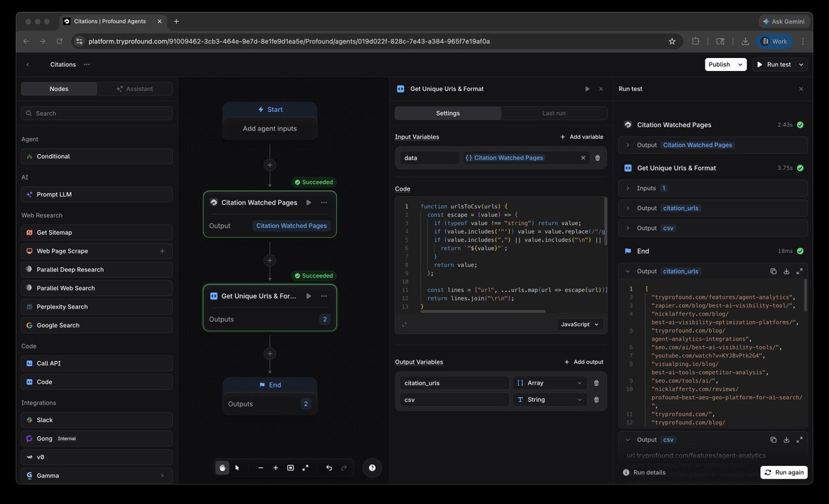This screenshot has width=829, height=504.
Task: Run the Citation Watched Pages node
Action: tap(309, 202)
